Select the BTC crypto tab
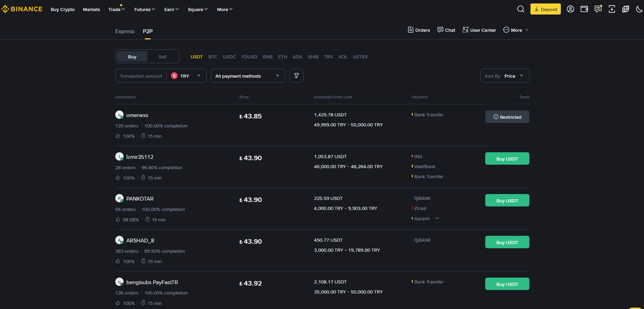The width and height of the screenshot is (644, 309). point(213,57)
